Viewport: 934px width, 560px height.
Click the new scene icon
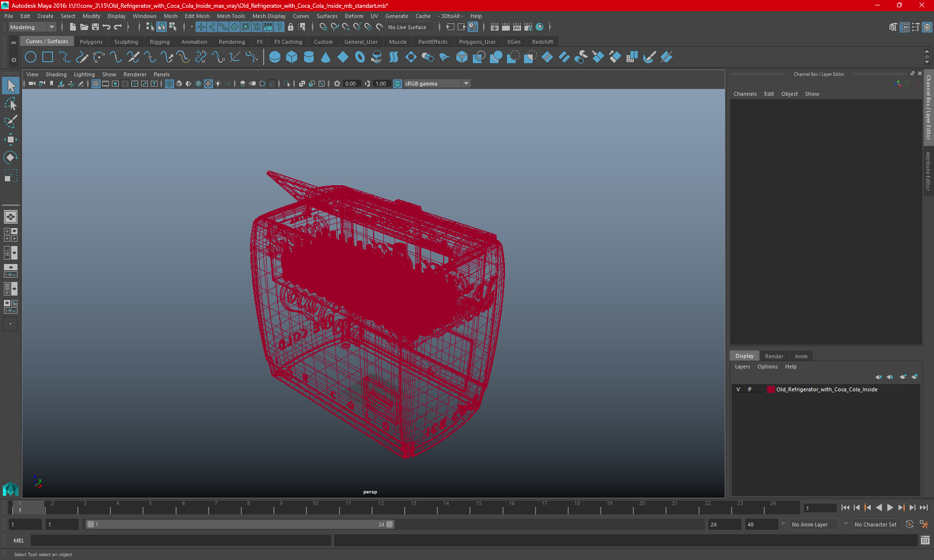(x=72, y=27)
